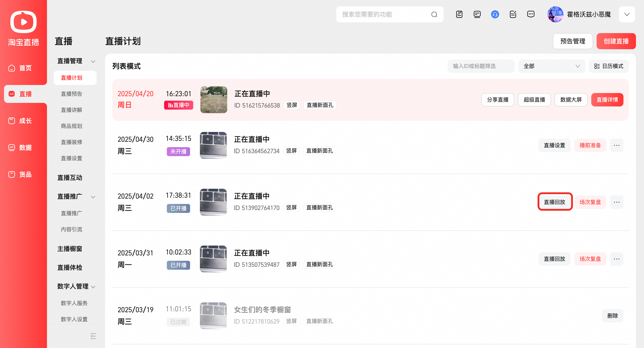This screenshot has height=348, width=644.
Task: Collapse the 直播管理 section
Action: pyautogui.click(x=93, y=62)
